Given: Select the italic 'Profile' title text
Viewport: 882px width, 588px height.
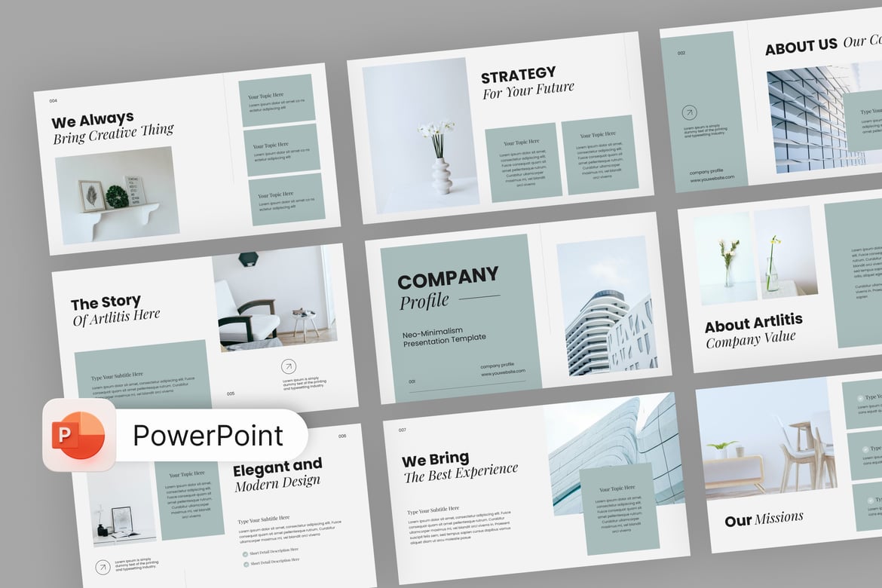Looking at the screenshot, I should [x=424, y=302].
